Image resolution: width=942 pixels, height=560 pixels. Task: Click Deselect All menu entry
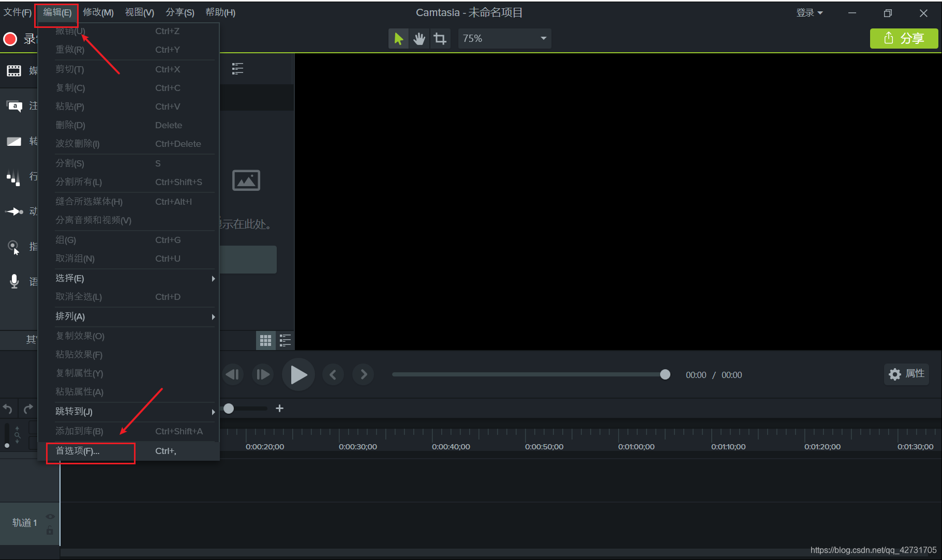tap(129, 297)
